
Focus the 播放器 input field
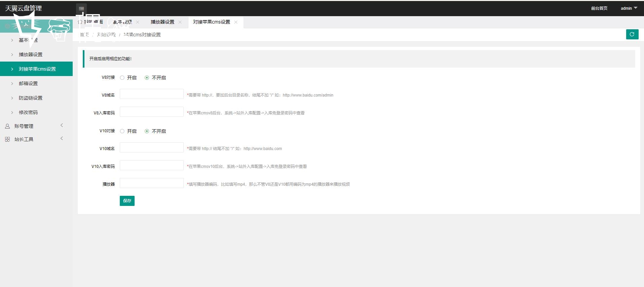coord(152,183)
